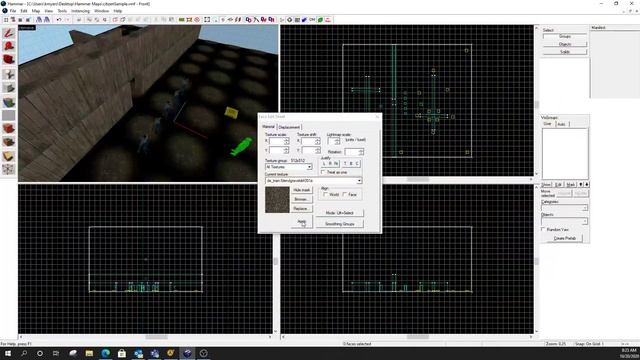This screenshot has width=640, height=360.
Task: Click the Smoothing Groups button
Action: tap(340, 224)
